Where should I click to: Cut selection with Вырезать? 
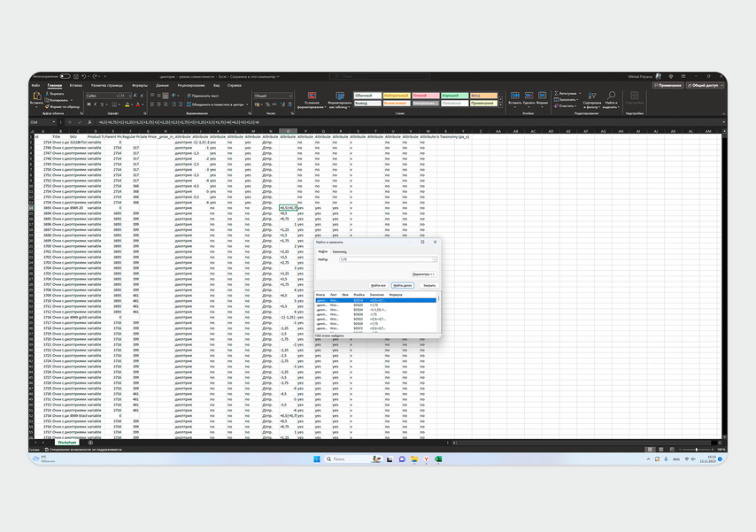pos(55,94)
